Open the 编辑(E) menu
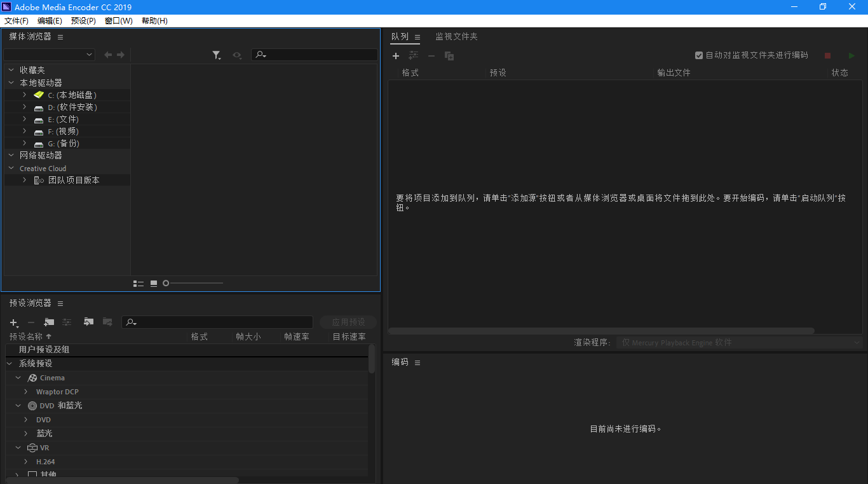 coord(50,21)
